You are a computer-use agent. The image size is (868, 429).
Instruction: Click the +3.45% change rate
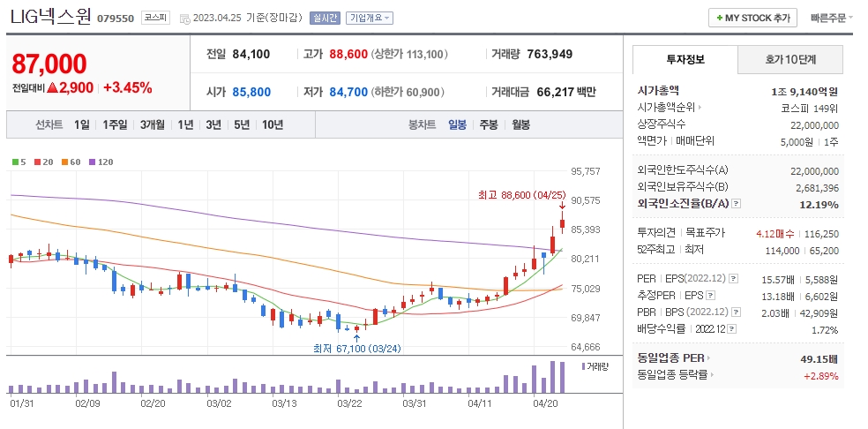tap(128, 87)
